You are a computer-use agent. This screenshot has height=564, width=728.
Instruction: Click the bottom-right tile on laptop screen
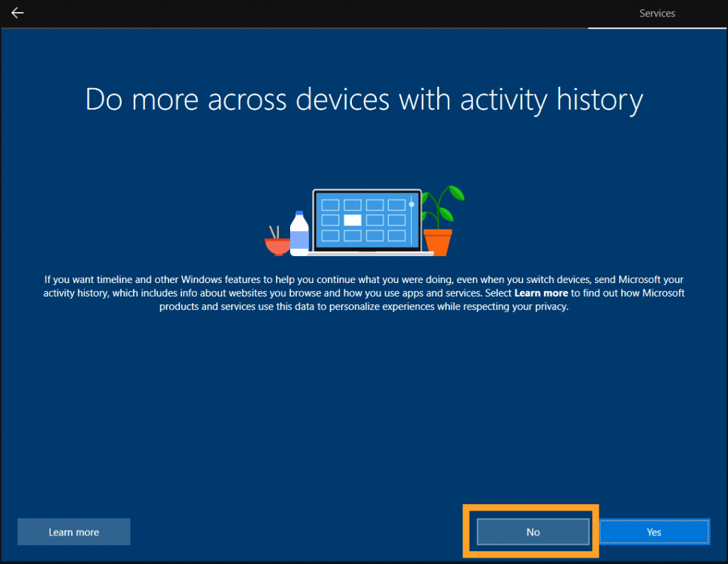click(396, 235)
